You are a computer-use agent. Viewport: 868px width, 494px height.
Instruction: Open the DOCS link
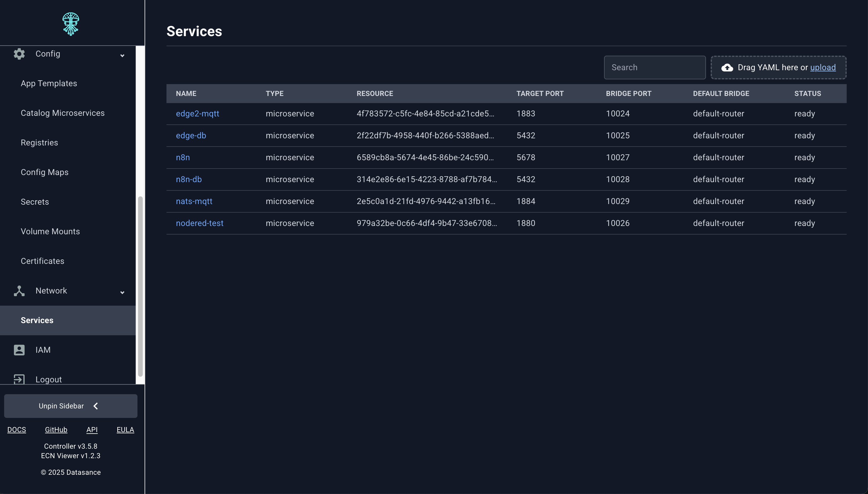(17, 429)
